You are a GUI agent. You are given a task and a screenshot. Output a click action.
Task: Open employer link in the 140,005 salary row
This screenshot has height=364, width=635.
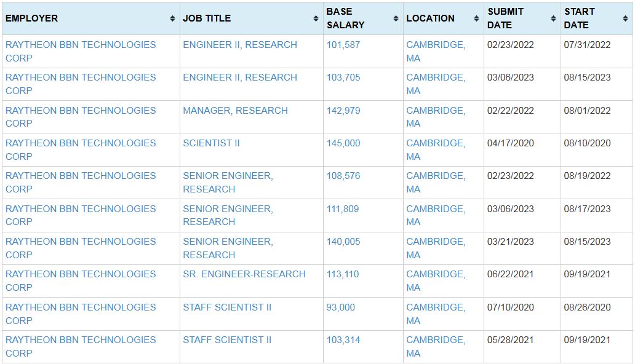[x=81, y=248]
